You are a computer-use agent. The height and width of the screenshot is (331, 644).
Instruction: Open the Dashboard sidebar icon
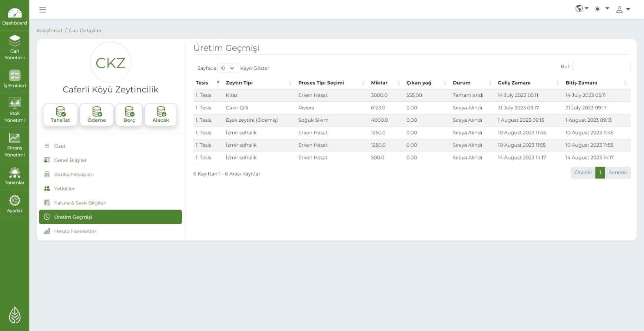tap(14, 16)
